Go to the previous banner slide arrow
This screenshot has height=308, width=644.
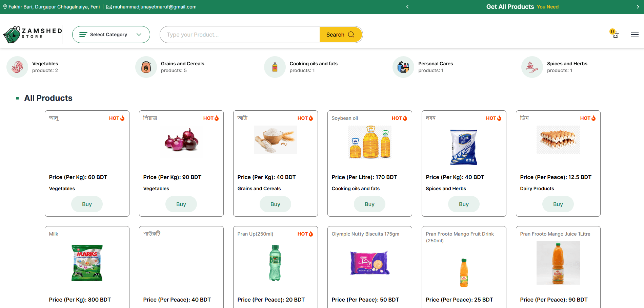(407, 7)
